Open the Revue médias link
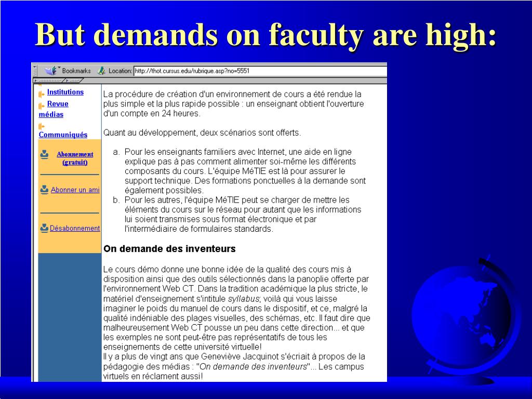The image size is (532, 399). 54,109
